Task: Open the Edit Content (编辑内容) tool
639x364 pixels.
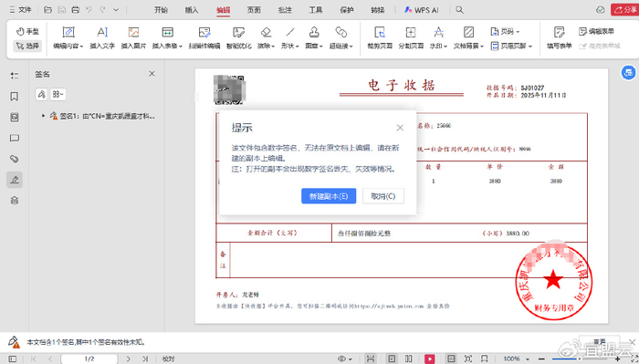Action: click(x=68, y=38)
